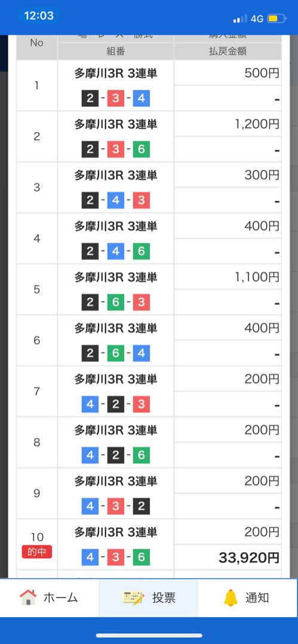Go to the ホーム tab

pyautogui.click(x=50, y=597)
